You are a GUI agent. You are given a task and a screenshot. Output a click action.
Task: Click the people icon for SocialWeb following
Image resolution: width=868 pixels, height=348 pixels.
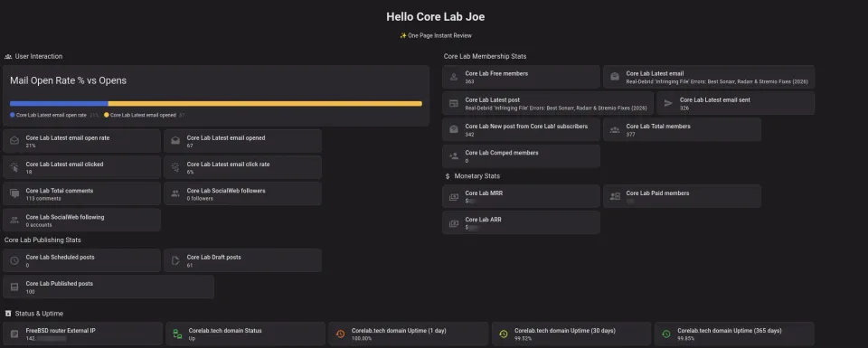click(x=14, y=221)
